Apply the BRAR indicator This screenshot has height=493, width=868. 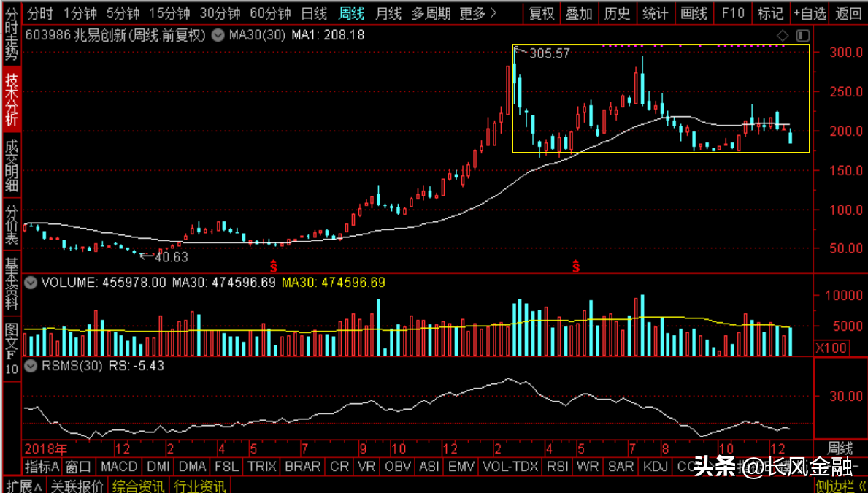coord(303,467)
